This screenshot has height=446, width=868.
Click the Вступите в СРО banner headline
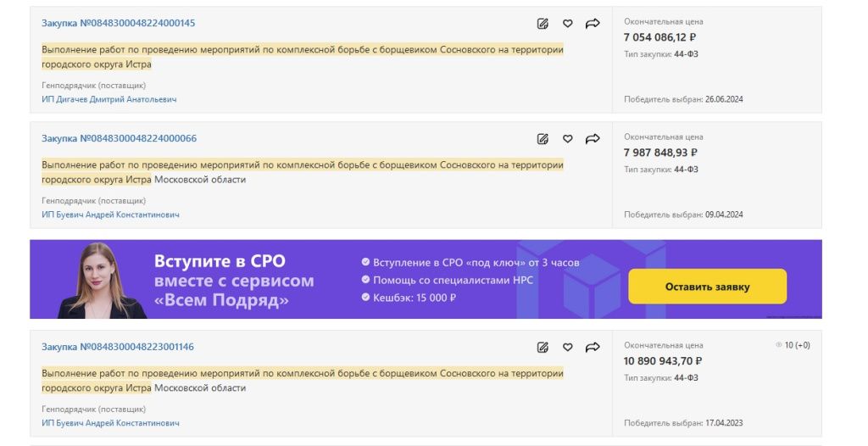tap(220, 261)
